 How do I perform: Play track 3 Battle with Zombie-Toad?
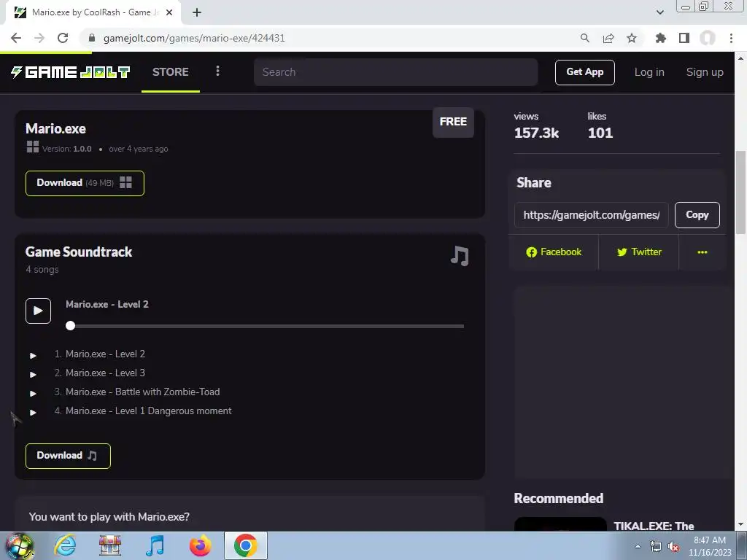(33, 393)
